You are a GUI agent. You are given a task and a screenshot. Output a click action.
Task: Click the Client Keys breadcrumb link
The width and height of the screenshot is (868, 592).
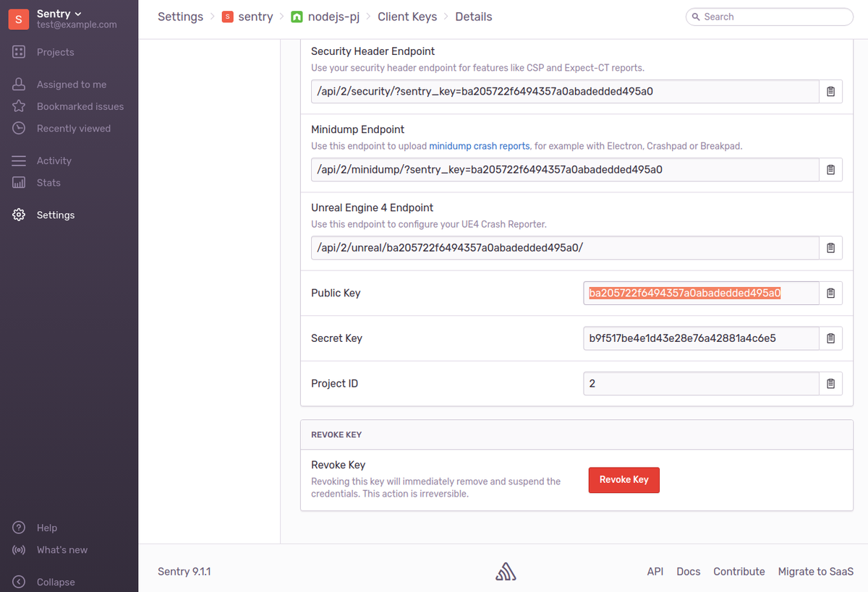click(407, 17)
